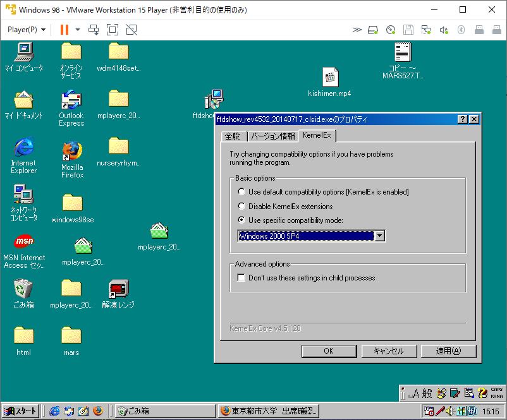This screenshot has height=420, width=507.
Task: Select the kishimen.mp4 video file
Action: coord(329,82)
